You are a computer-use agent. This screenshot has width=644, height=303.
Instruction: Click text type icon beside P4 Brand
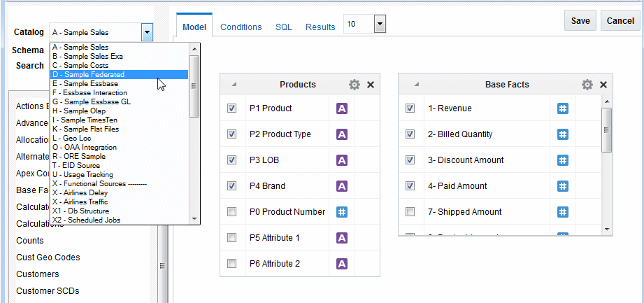pos(342,186)
